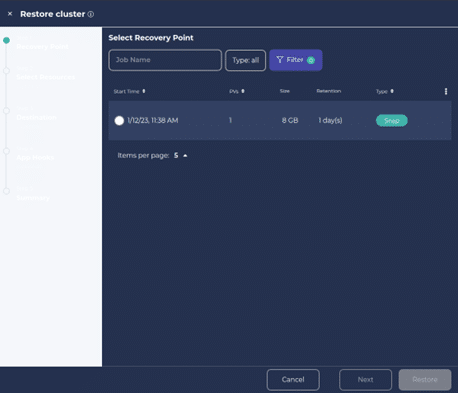
Task: Go to the App Hooks step
Action: [x=35, y=157]
